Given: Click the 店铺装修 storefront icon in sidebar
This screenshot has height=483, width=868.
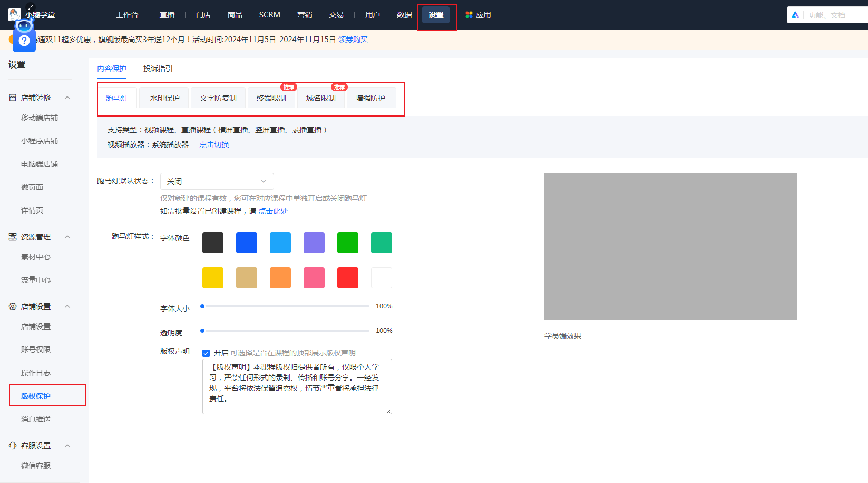Looking at the screenshot, I should (12, 97).
